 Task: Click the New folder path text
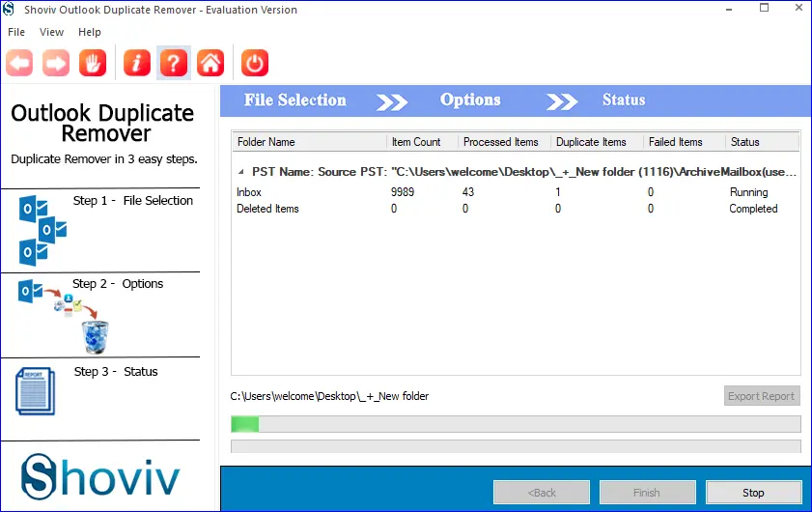click(329, 396)
